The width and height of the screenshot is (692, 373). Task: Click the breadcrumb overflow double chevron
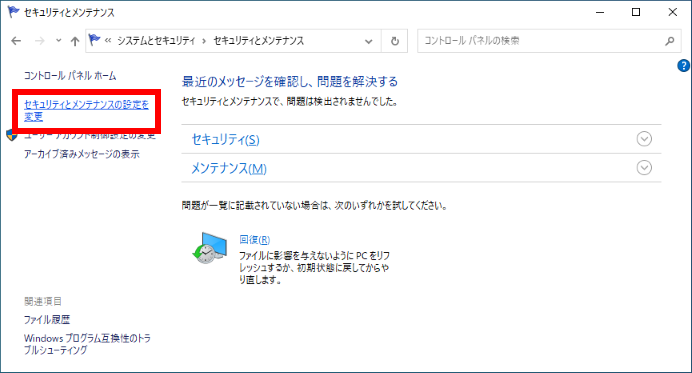108,41
